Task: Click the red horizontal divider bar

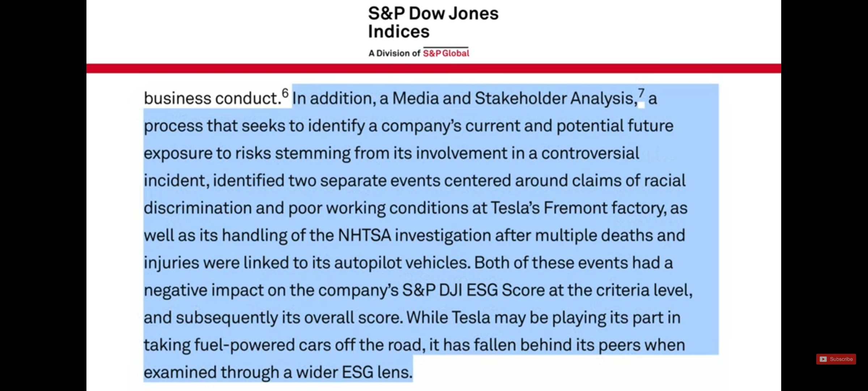Action: pyautogui.click(x=433, y=68)
